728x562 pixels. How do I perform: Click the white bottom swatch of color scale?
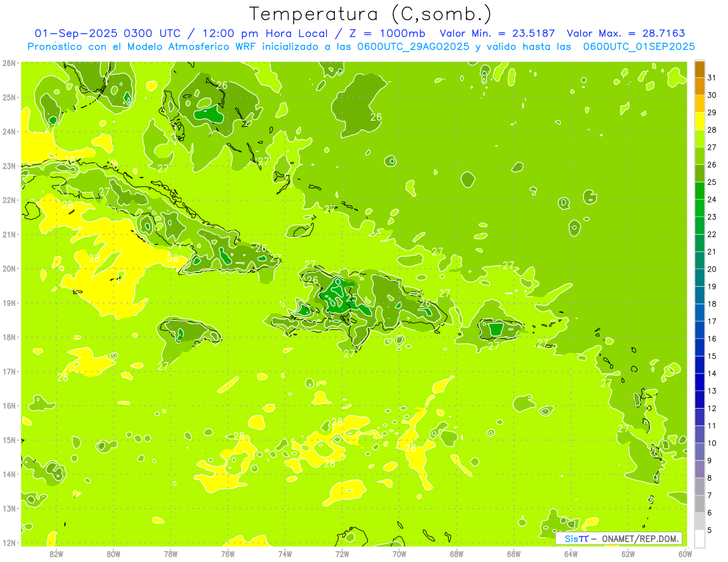click(699, 538)
